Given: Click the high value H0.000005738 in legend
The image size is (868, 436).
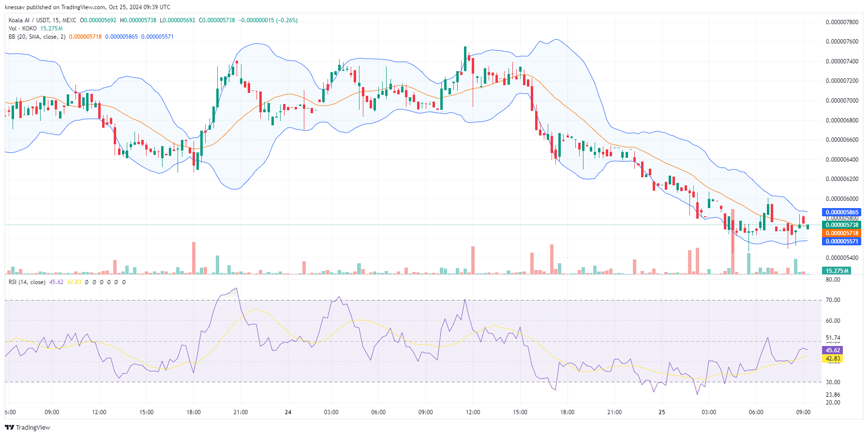Looking at the screenshot, I should tap(138, 20).
